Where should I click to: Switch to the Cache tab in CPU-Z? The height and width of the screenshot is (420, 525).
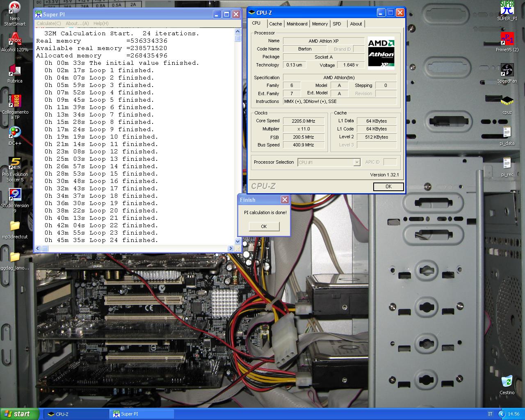coord(276,24)
